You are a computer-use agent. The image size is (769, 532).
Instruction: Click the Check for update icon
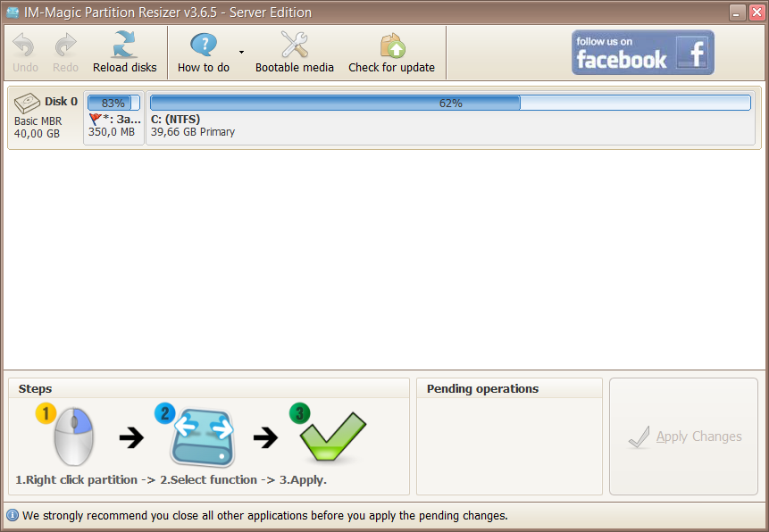[x=391, y=43]
